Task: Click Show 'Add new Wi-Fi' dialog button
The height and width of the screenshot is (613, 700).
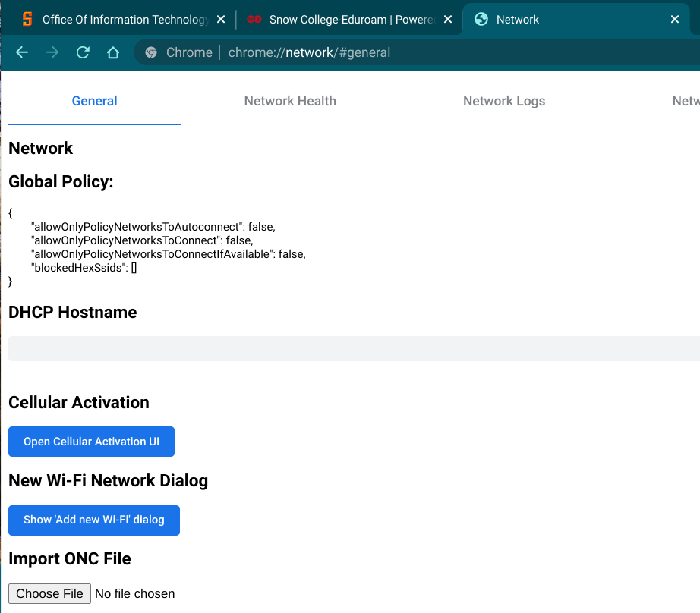Action: (x=93, y=520)
